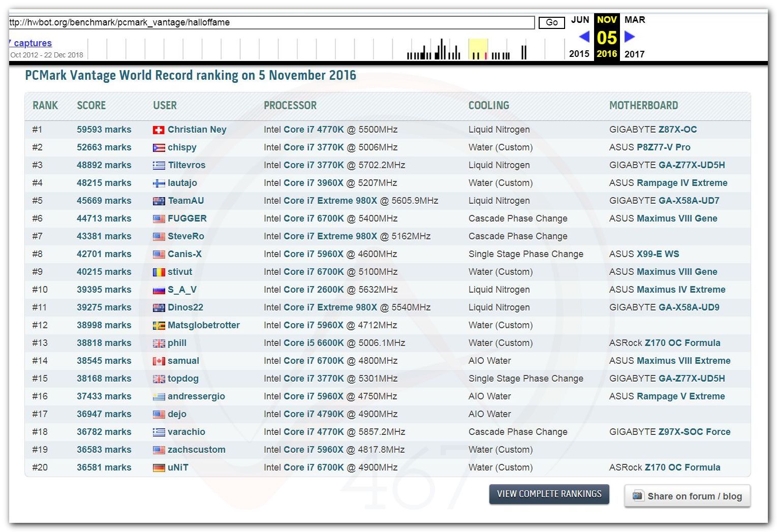Click the Romanian flag beside stivut
777x532 pixels.
tap(159, 272)
